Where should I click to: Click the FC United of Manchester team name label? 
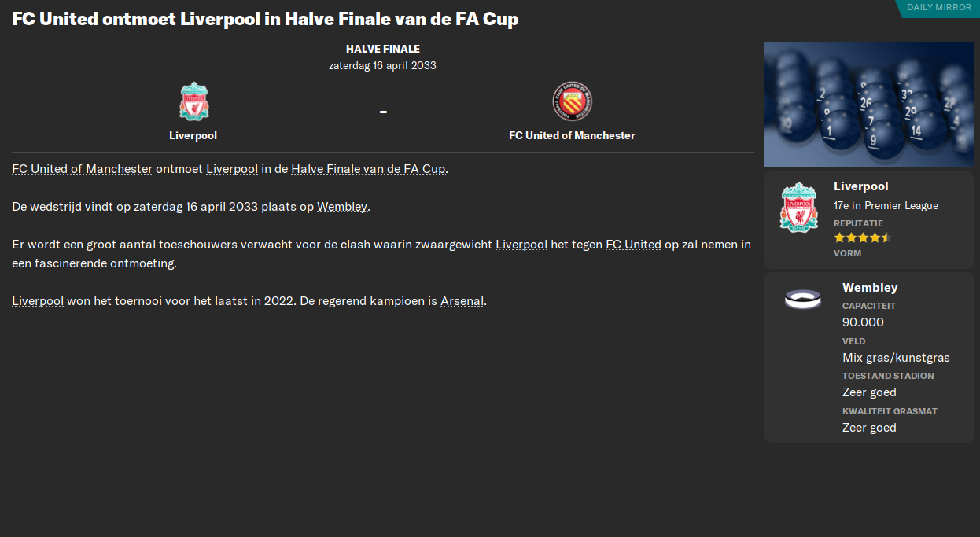tap(572, 134)
